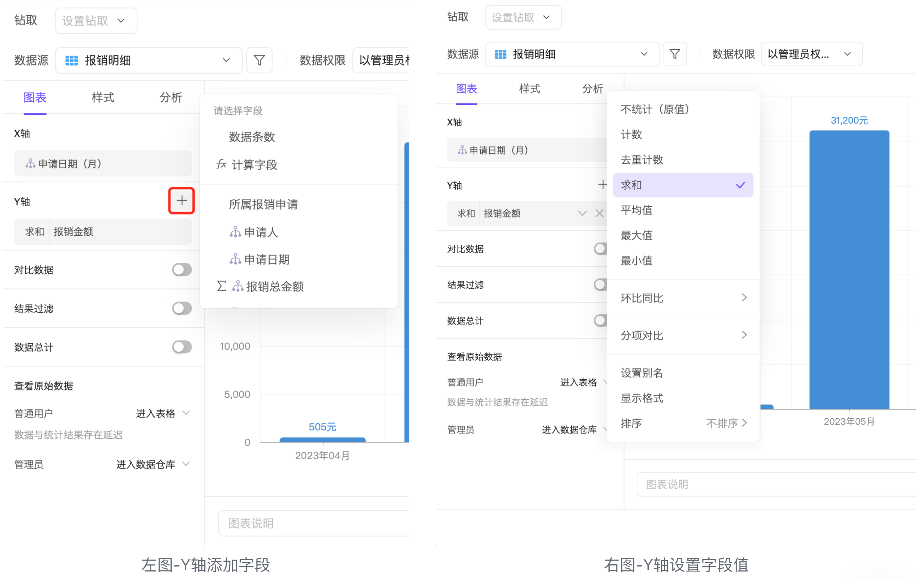Click the sigma icon beside 报销总金额

[222, 286]
